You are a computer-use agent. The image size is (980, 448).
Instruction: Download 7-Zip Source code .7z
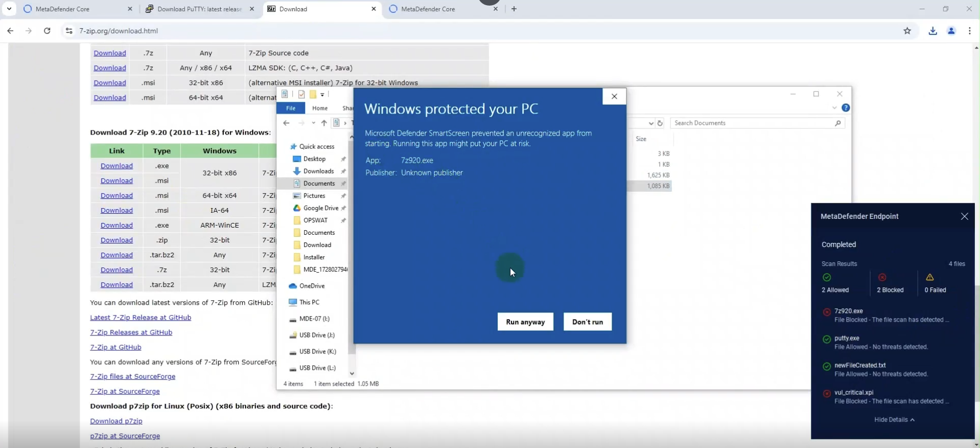tap(110, 53)
